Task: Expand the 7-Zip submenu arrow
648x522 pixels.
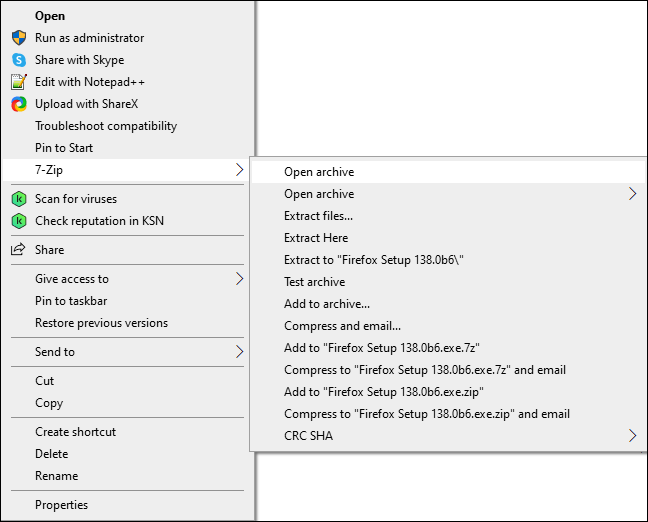Action: click(239, 170)
